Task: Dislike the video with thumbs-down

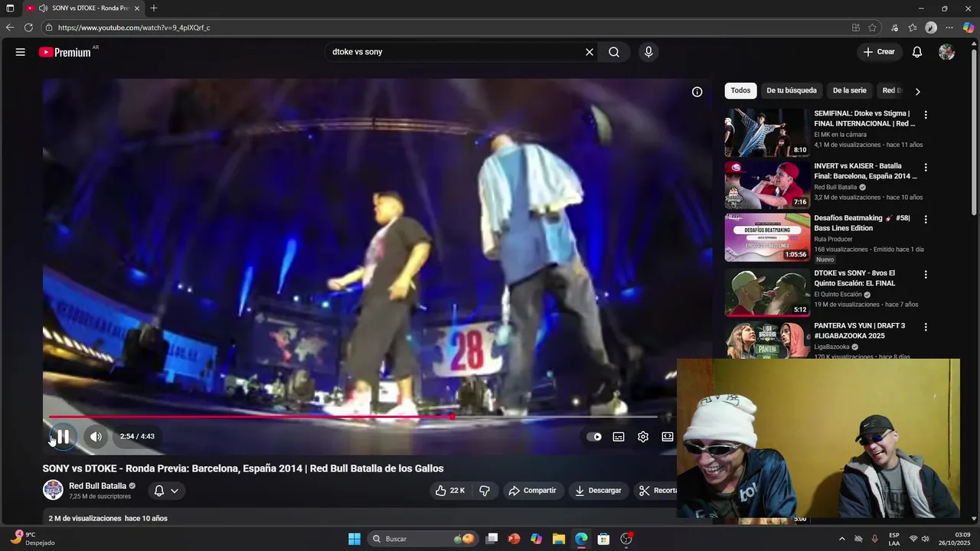Action: pos(485,491)
